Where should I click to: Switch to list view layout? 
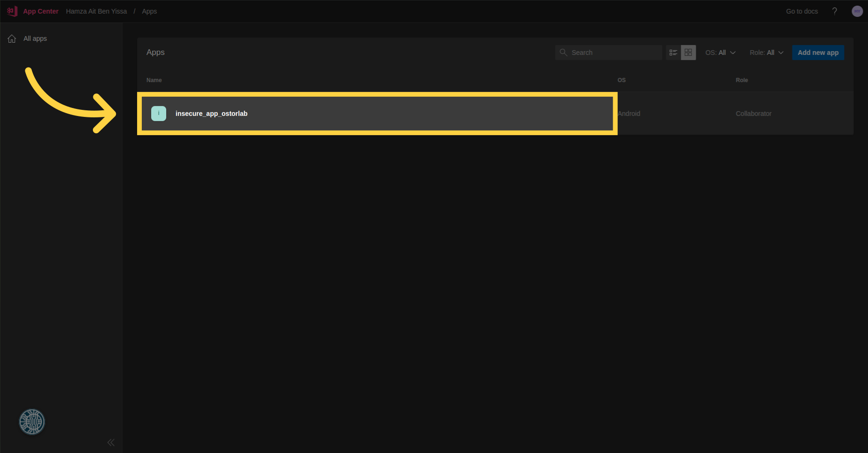(673, 53)
